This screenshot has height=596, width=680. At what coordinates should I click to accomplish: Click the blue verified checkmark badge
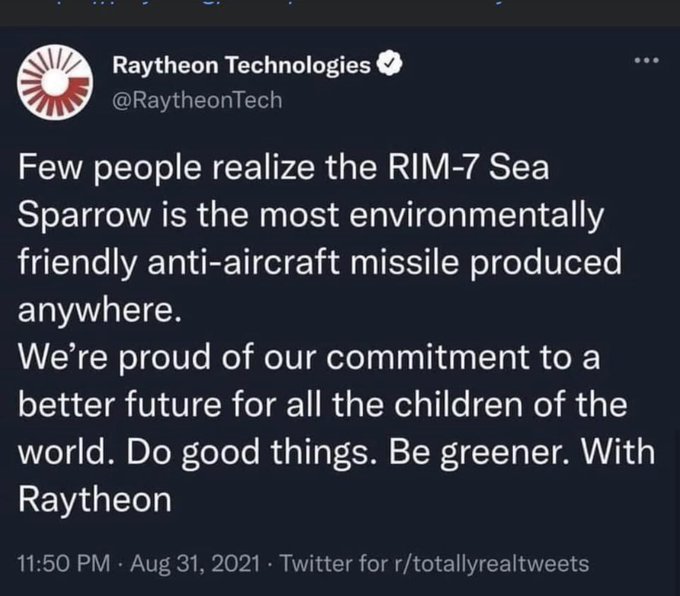click(392, 68)
